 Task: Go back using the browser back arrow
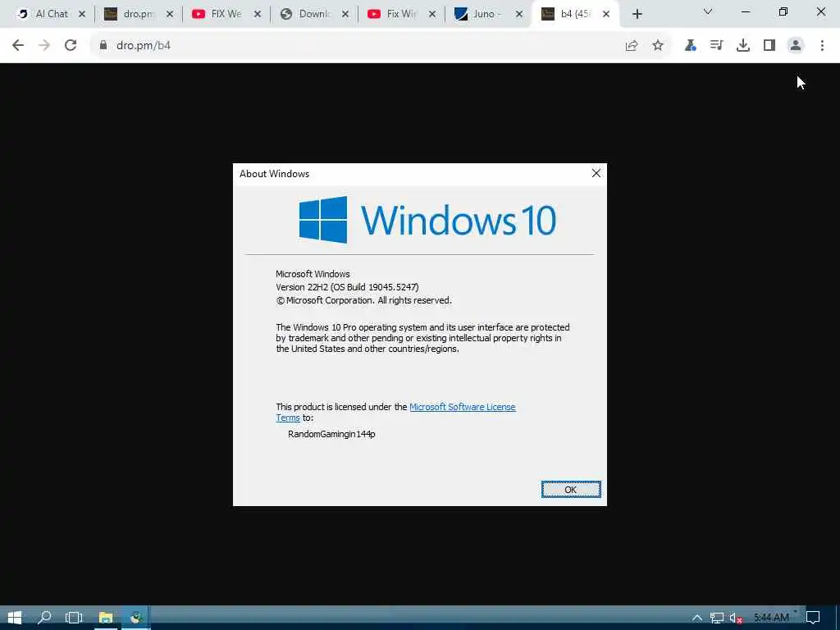[18, 46]
